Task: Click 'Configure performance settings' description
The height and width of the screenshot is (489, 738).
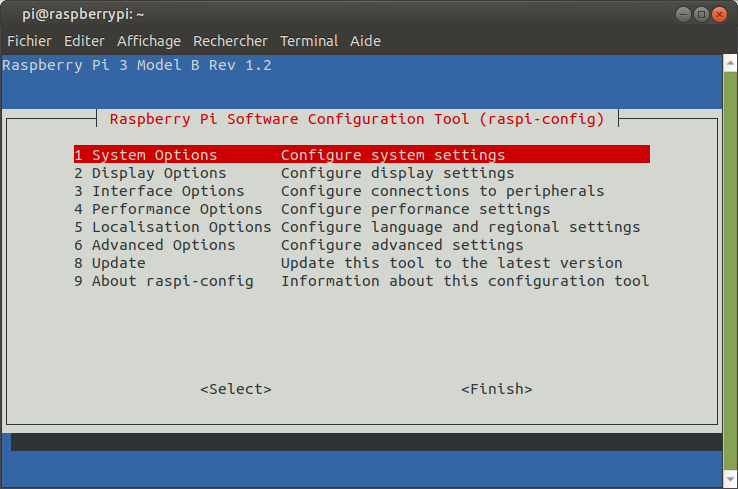Action: tap(416, 209)
